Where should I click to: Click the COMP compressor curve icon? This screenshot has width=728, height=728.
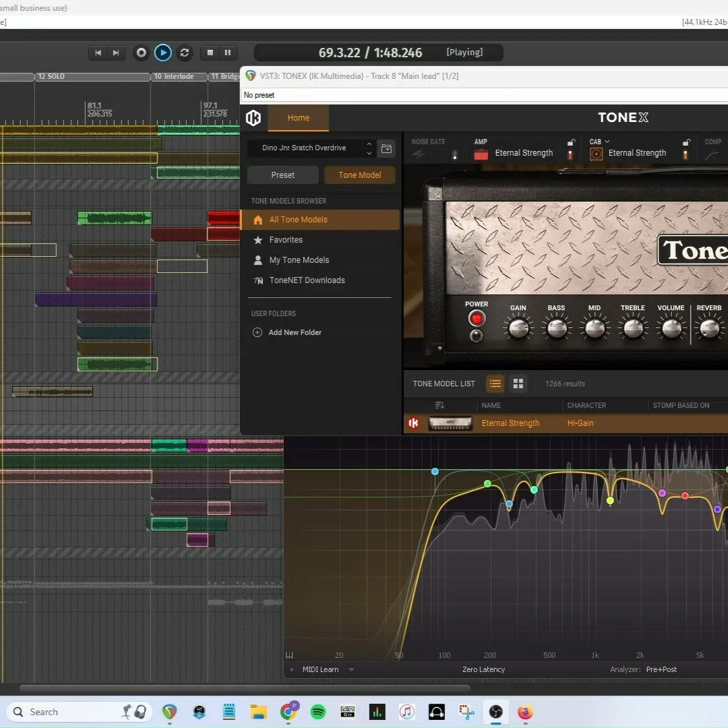coord(711,156)
